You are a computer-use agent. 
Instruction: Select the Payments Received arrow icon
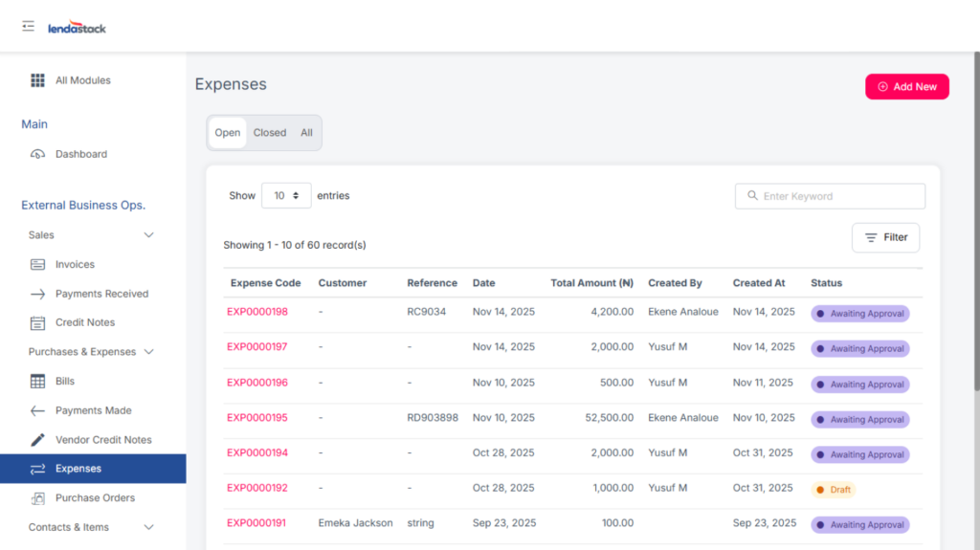(x=37, y=294)
